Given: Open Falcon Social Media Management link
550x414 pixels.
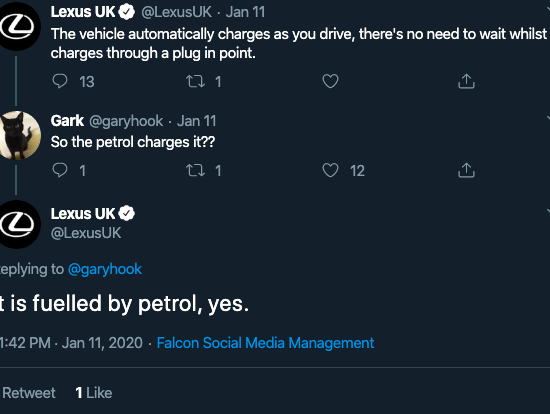Looking at the screenshot, I should 265,343.
